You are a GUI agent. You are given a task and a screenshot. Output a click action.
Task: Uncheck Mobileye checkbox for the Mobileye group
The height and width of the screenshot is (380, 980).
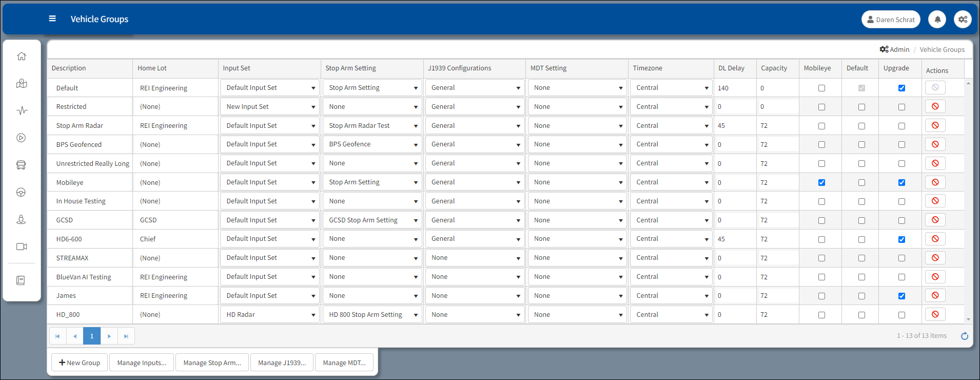point(821,183)
